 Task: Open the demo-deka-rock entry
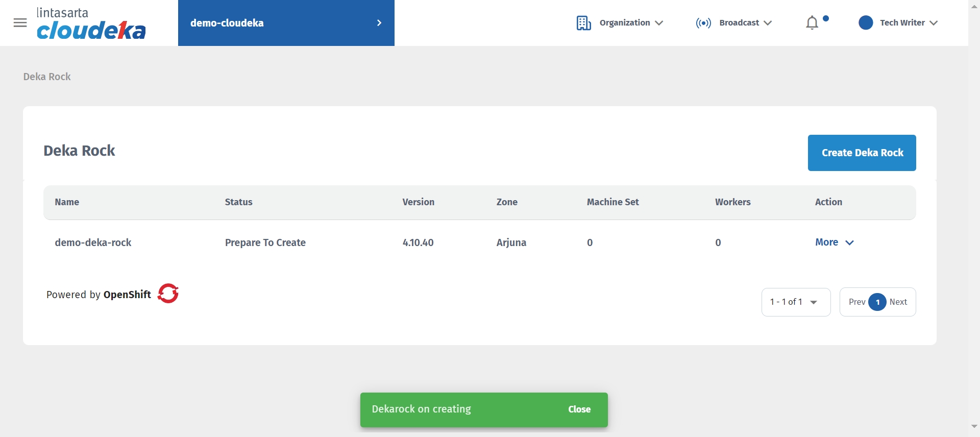point(93,242)
